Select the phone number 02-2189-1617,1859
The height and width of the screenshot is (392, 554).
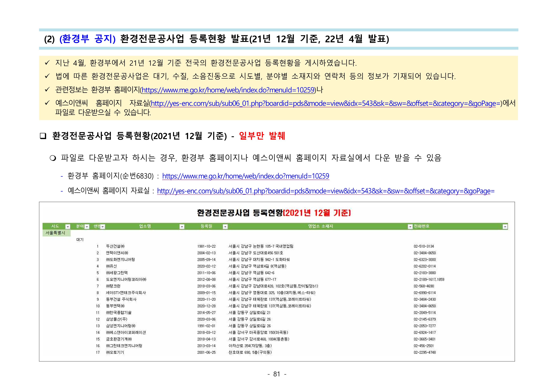tap(429, 280)
